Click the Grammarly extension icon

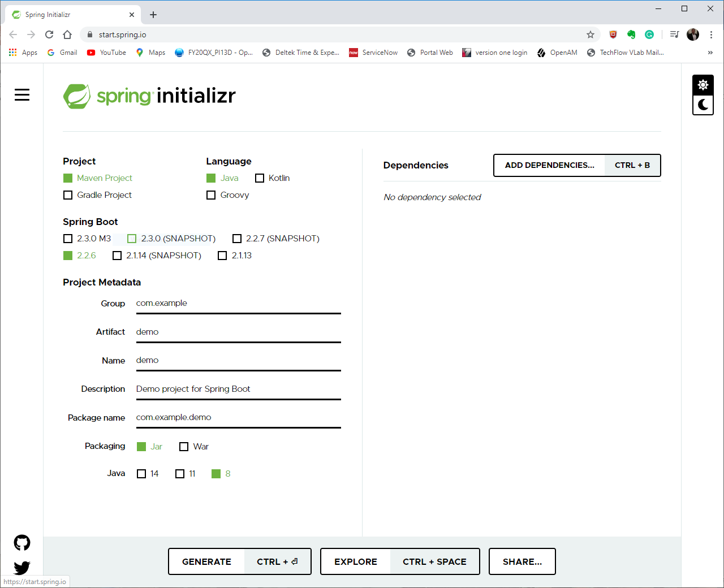[649, 34]
